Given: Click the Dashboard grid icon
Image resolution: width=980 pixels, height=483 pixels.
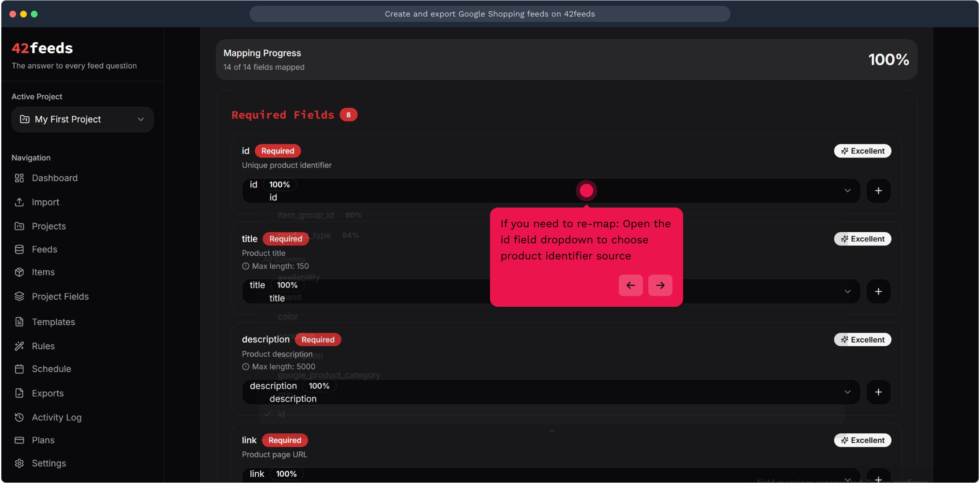Looking at the screenshot, I should pyautogui.click(x=19, y=178).
